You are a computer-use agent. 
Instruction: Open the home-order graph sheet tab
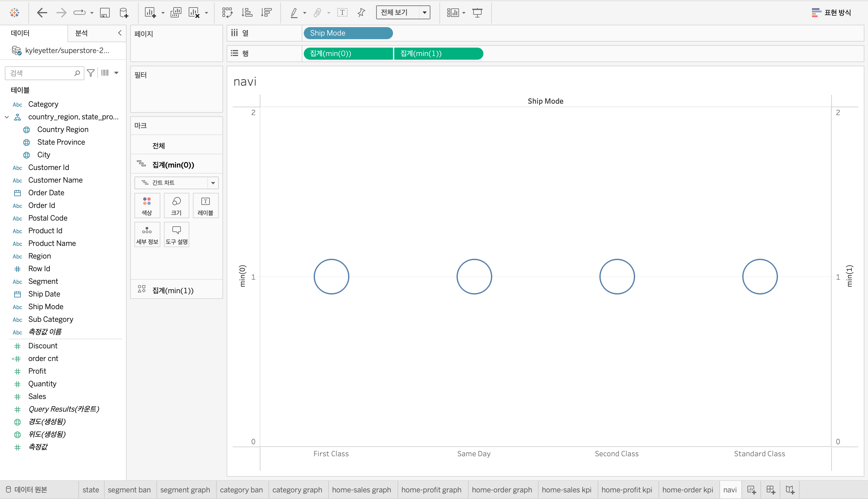pos(502,490)
